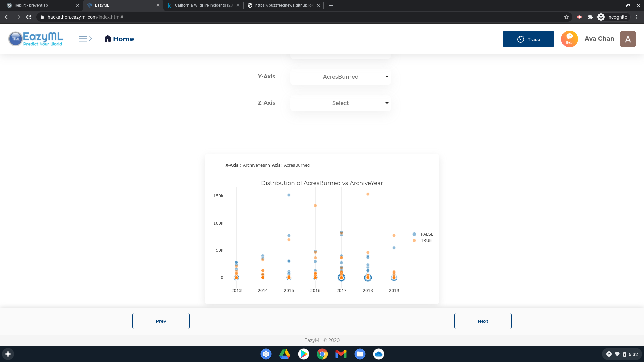Open Gmail from the shelf
644x362 pixels.
click(341, 354)
